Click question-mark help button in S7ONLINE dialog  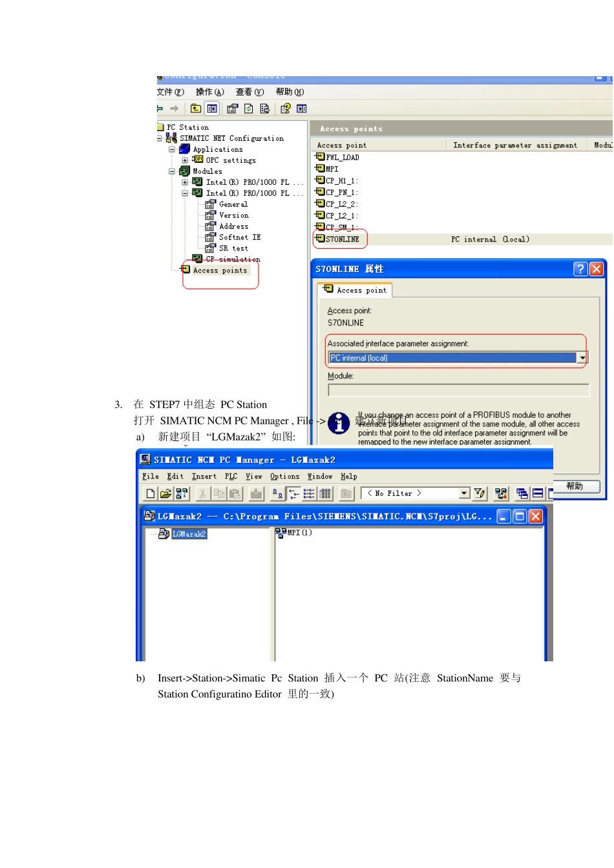click(580, 269)
